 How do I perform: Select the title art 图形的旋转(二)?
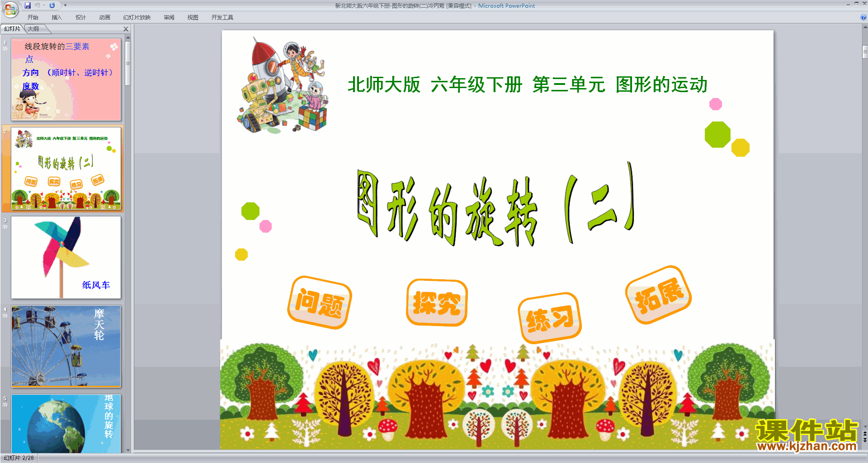[x=495, y=204]
